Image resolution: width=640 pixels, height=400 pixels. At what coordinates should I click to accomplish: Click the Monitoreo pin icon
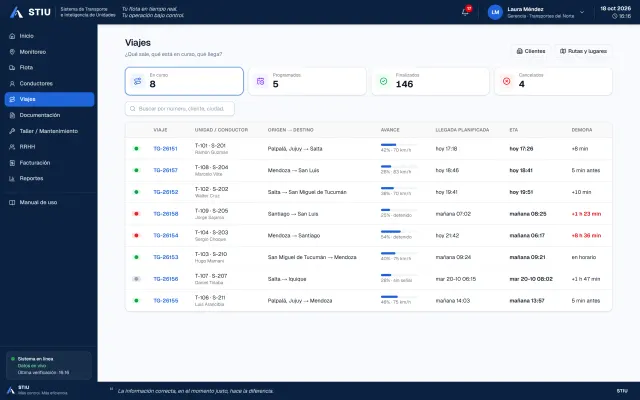click(12, 52)
